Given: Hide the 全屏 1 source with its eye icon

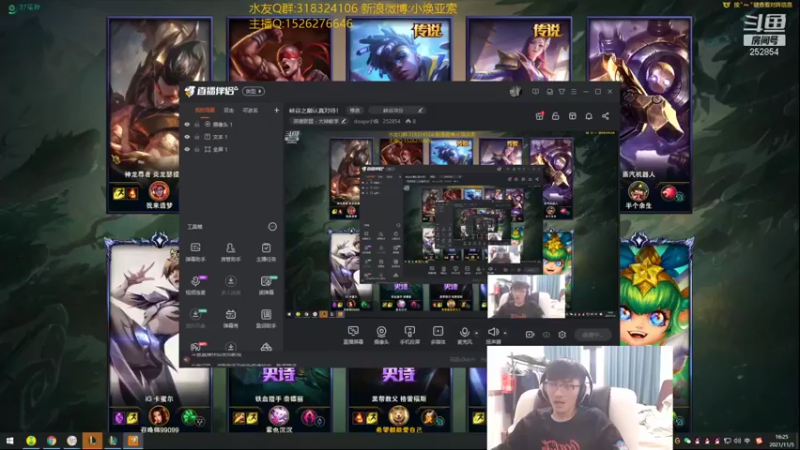Looking at the screenshot, I should click(187, 149).
